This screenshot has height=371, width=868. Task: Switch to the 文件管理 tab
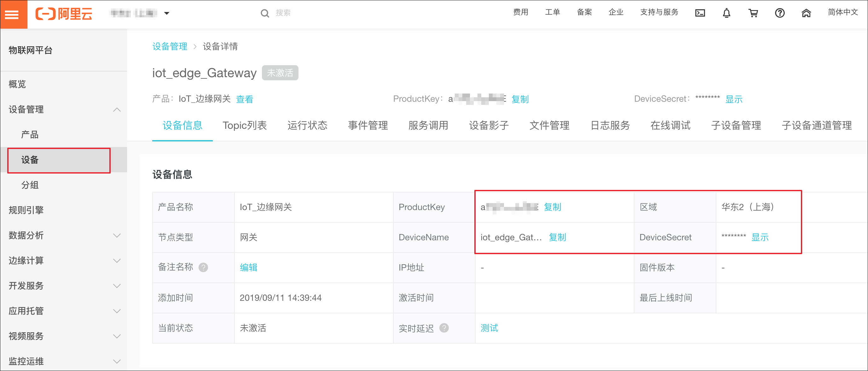point(549,125)
